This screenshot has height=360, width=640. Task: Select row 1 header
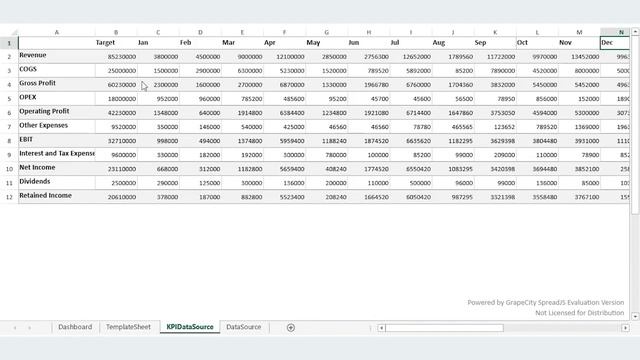pyautogui.click(x=9, y=43)
